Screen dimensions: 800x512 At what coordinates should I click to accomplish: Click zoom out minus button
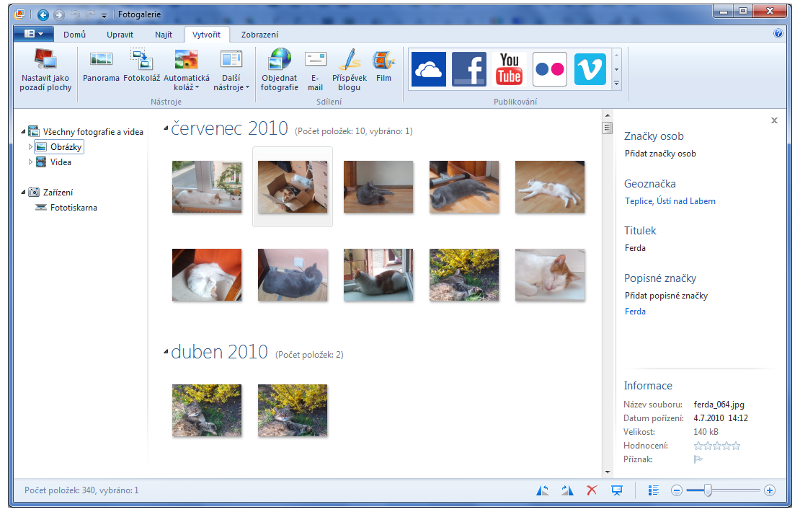(677, 491)
